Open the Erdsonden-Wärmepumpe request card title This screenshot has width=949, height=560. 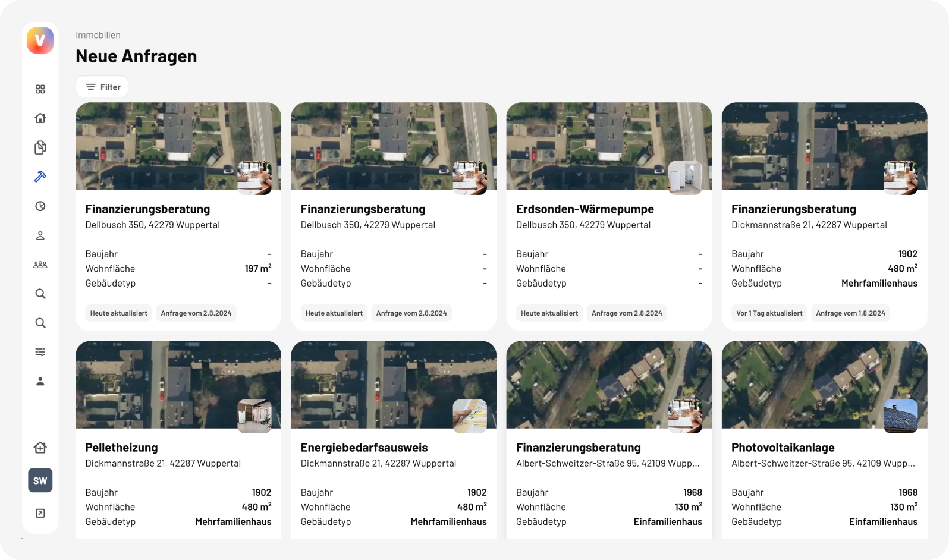(585, 209)
